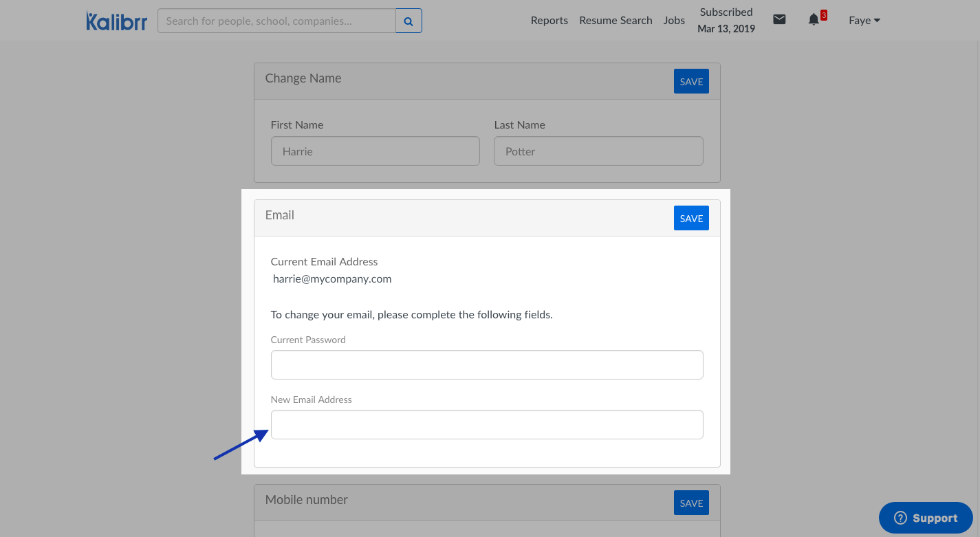The height and width of the screenshot is (537, 980).
Task: Click the Subscribed Mar 13, 2019 status
Action: click(x=726, y=21)
